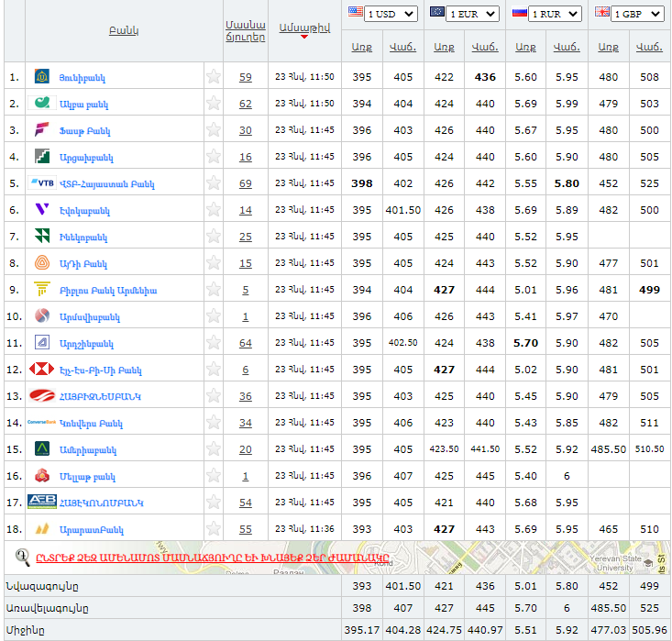Sort by USD sell rate column header
The height and width of the screenshot is (641, 672).
pos(402,47)
